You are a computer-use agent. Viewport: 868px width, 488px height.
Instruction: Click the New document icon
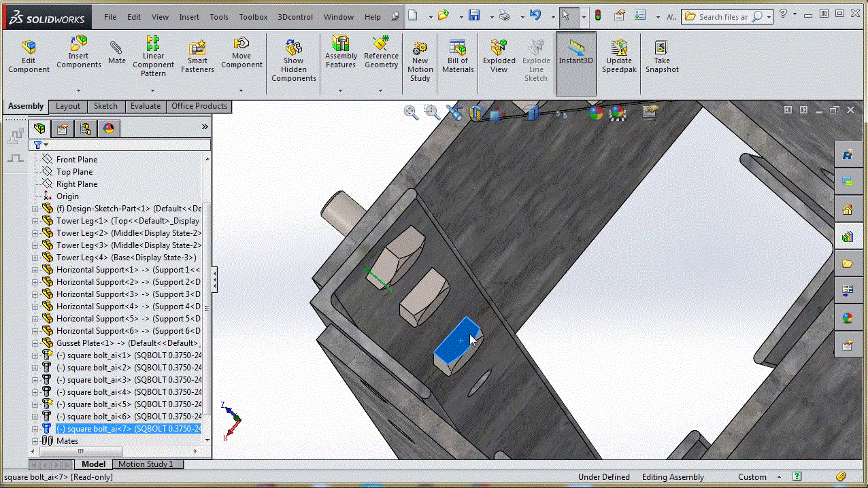point(412,16)
